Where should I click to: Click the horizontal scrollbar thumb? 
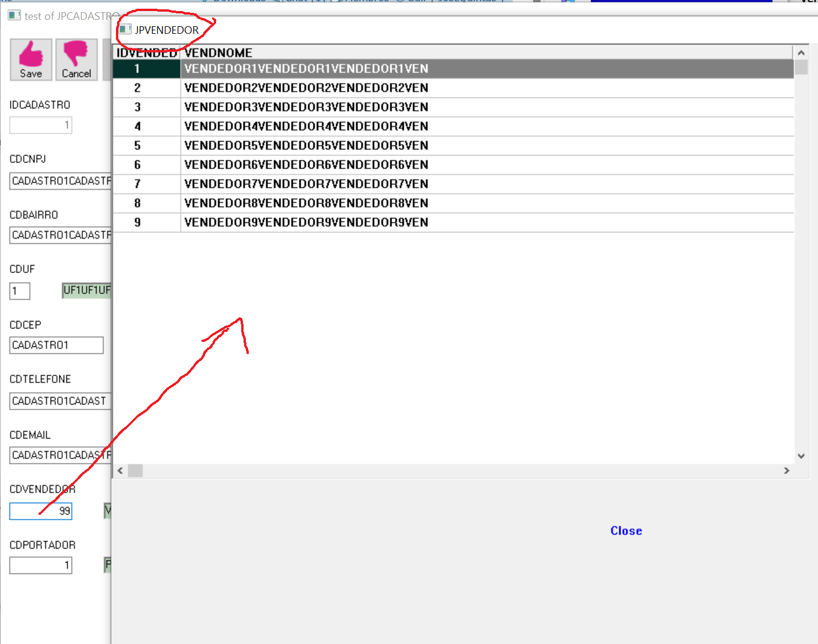[x=135, y=470]
